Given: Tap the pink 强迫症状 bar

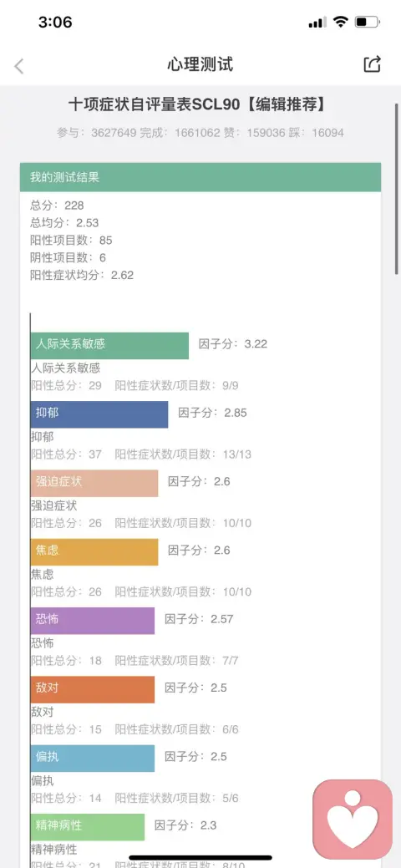Looking at the screenshot, I should click(94, 483).
